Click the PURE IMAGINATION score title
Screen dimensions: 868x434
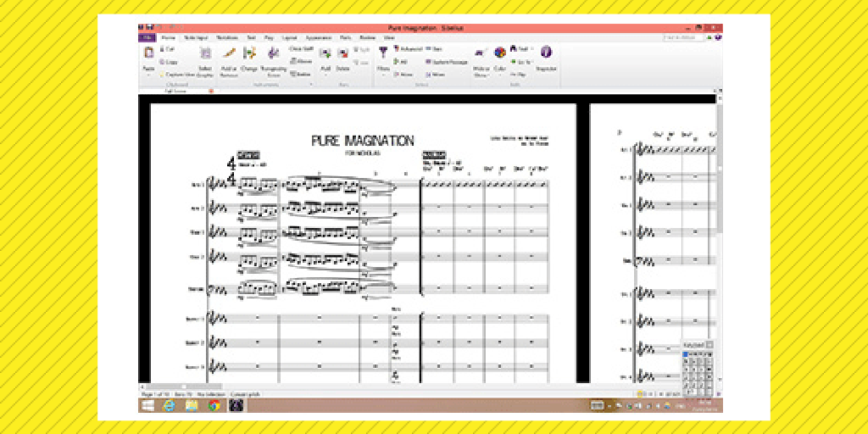coord(363,141)
